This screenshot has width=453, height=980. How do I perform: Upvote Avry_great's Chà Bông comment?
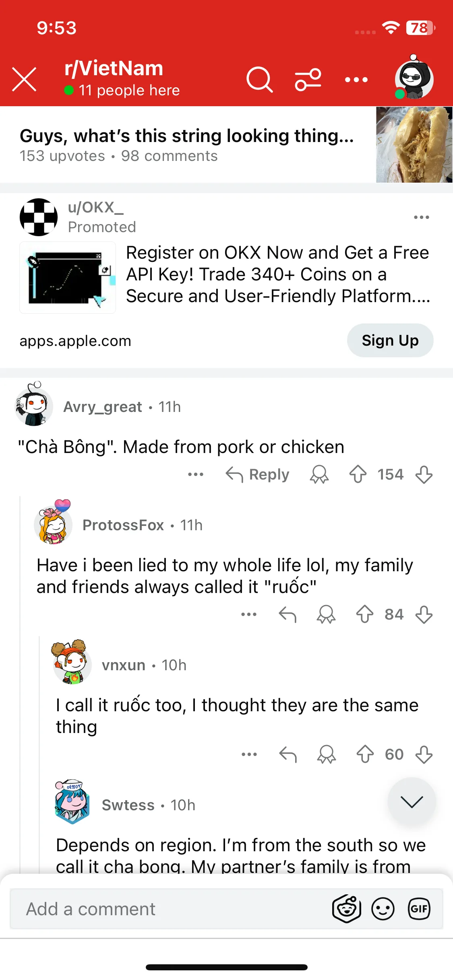point(358,474)
